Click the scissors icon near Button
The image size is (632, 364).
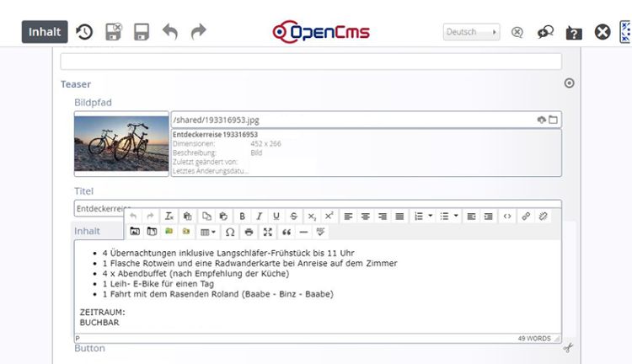(x=568, y=347)
